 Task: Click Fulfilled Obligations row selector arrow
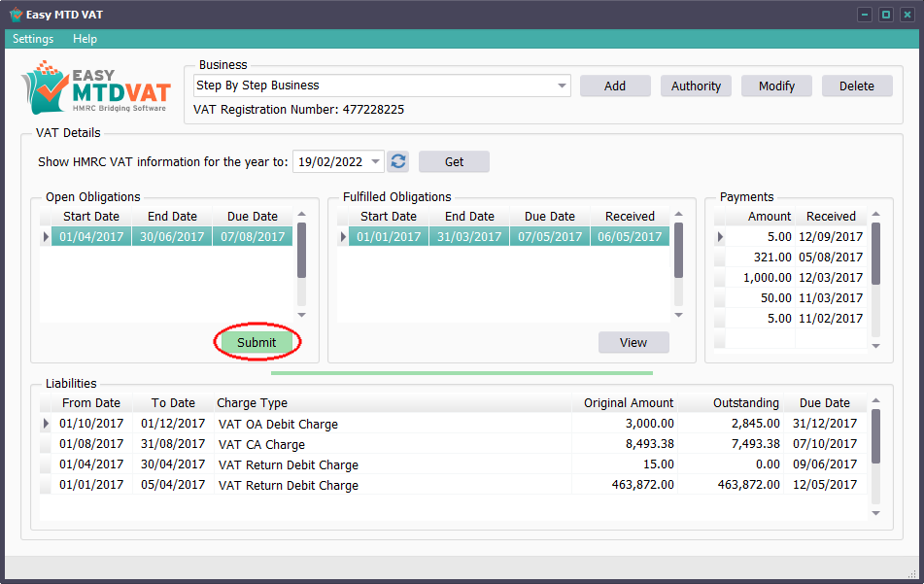pyautogui.click(x=343, y=237)
